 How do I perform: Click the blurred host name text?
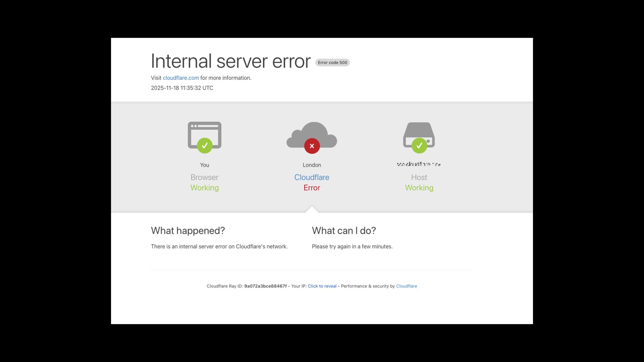pyautogui.click(x=419, y=164)
